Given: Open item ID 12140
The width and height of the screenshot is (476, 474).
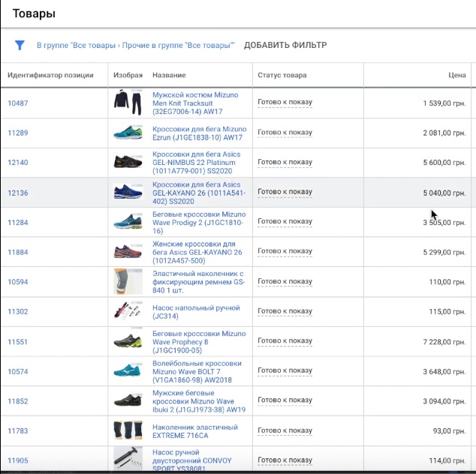Looking at the screenshot, I should click(17, 163).
